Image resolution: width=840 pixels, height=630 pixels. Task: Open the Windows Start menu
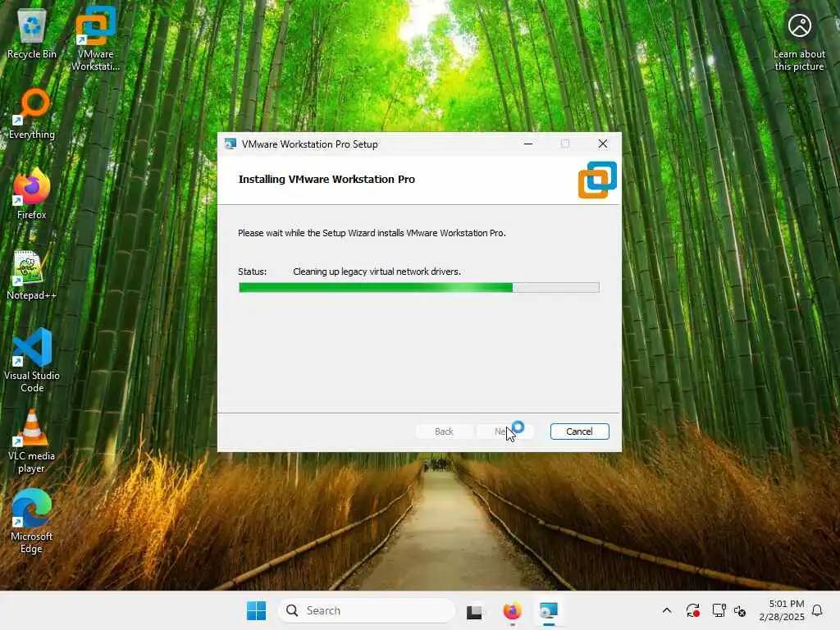[256, 610]
